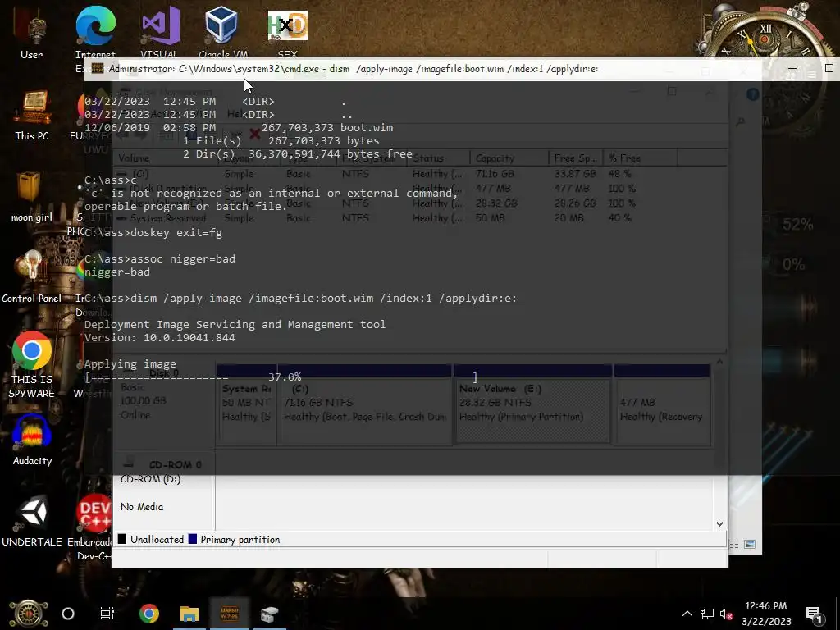Open the Control Panel desktop shortcut
Screen dimensions: 840x630
pos(32,277)
